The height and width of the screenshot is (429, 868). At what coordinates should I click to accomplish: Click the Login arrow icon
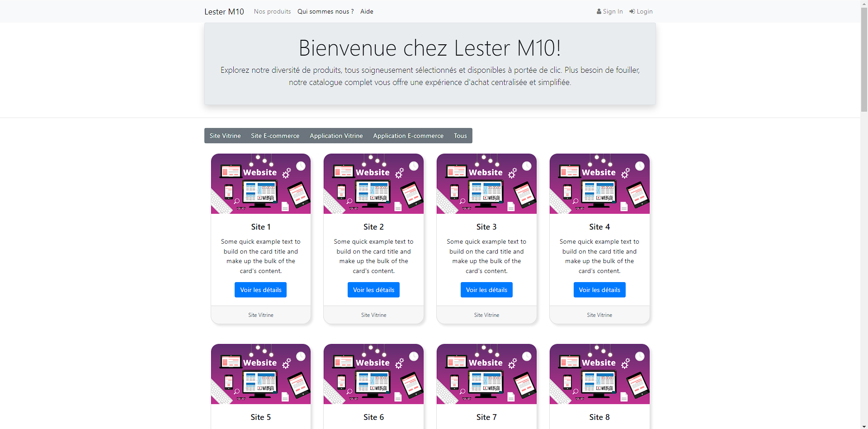pyautogui.click(x=632, y=12)
